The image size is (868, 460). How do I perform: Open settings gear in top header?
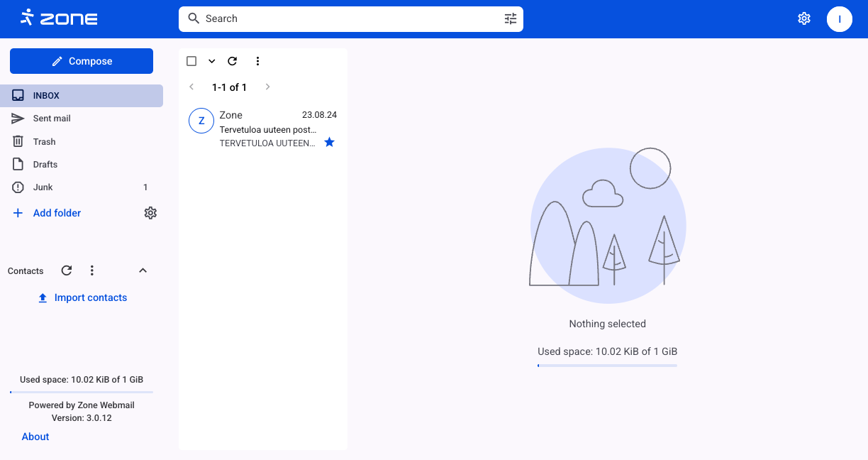tap(804, 19)
